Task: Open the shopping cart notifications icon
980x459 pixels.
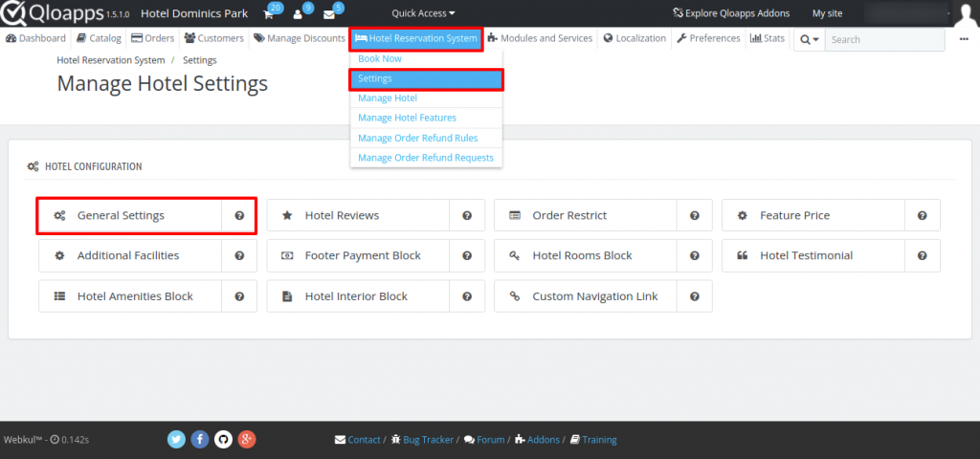Action: point(269,14)
